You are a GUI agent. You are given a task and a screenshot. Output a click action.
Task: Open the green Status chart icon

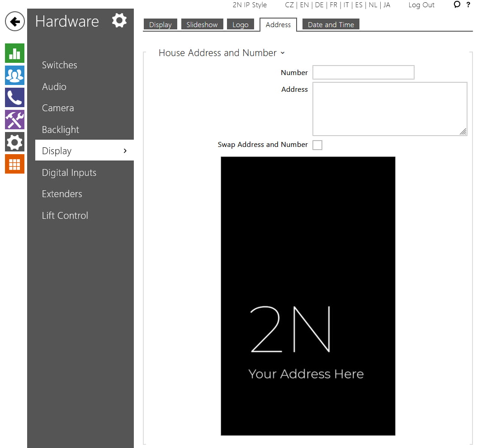tap(14, 53)
